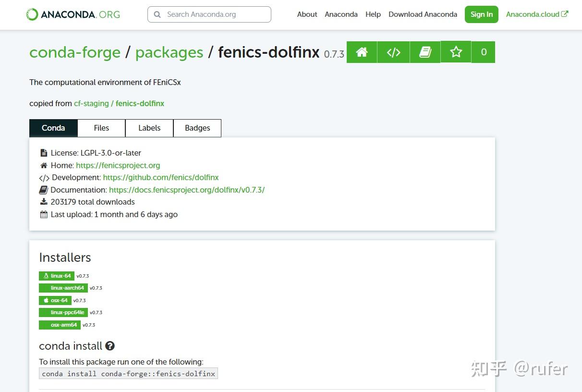Viewport: 582px width, 392px height.
Task: Click the Anaconda.org logo
Action: [x=73, y=14]
